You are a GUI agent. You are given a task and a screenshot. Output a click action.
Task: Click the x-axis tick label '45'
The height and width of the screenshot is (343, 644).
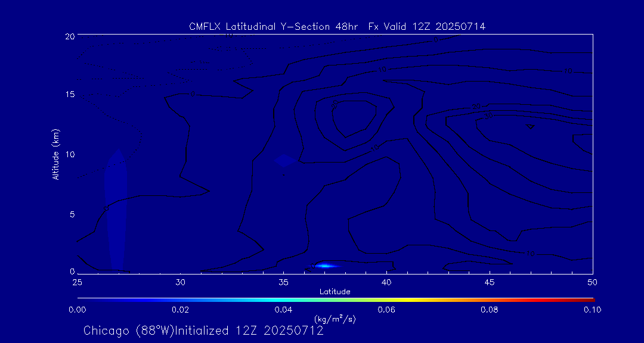point(490,282)
